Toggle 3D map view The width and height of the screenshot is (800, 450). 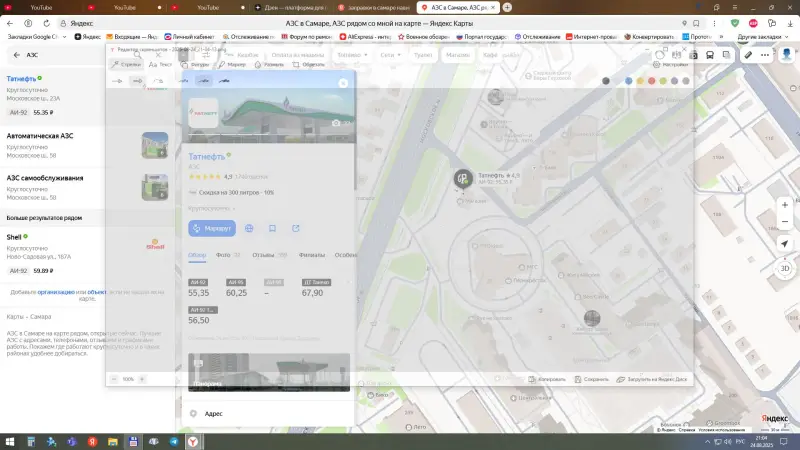785,268
